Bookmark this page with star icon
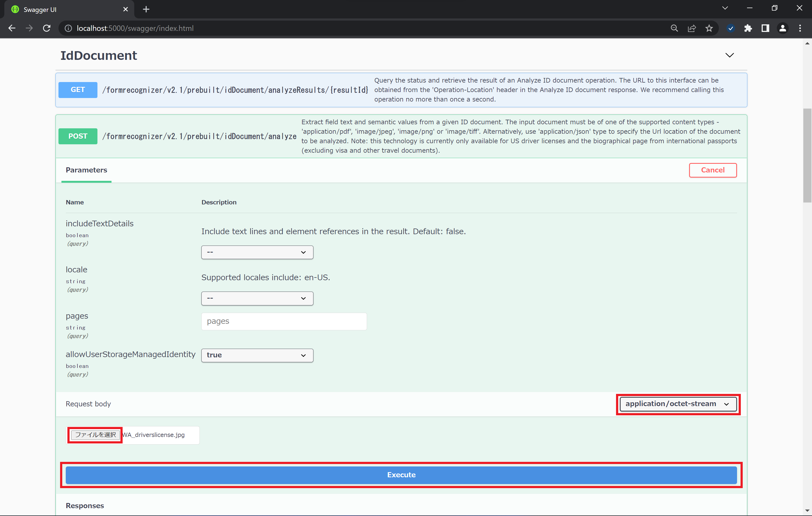 709,28
